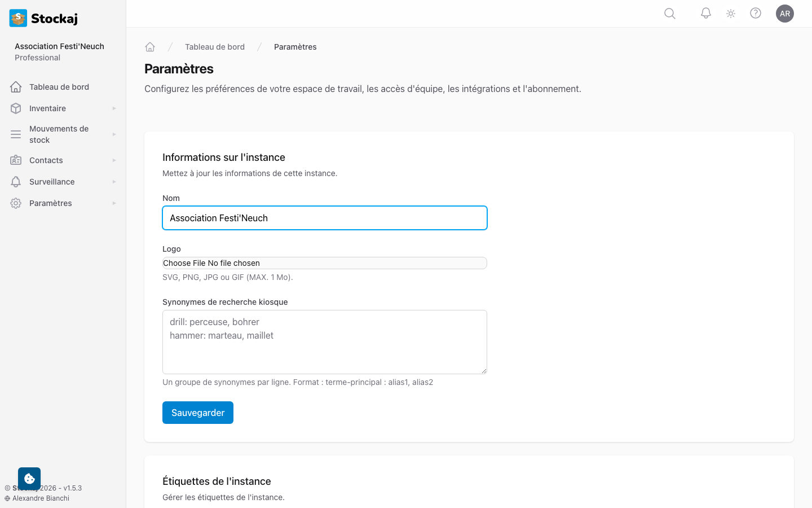Viewport: 812px width, 508px height.
Task: Click the Inventaire box icon
Action: [x=16, y=108]
